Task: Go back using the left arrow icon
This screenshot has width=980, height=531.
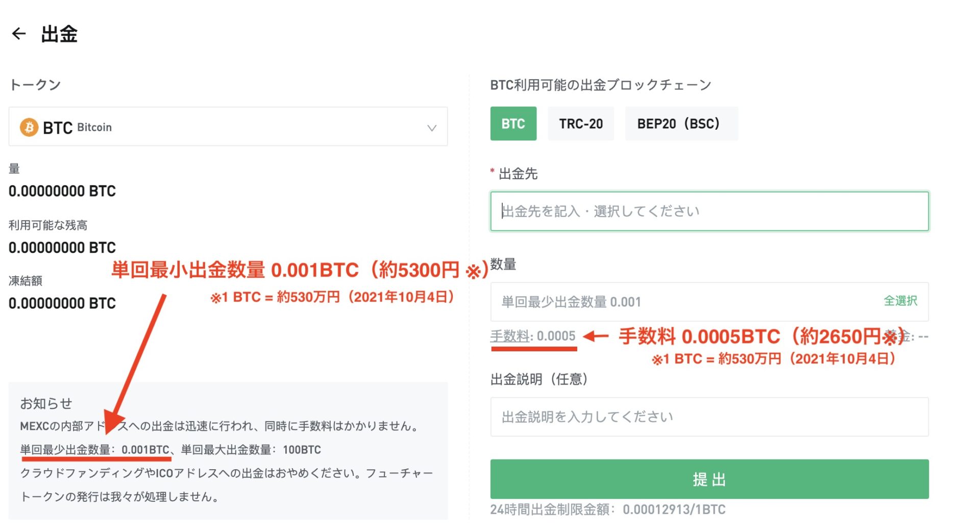Action: pos(19,34)
